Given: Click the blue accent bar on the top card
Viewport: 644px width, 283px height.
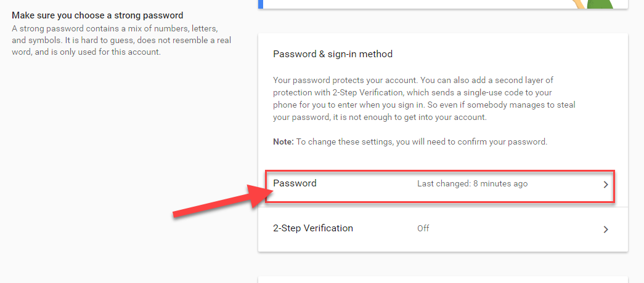Looking at the screenshot, I should [261, 4].
